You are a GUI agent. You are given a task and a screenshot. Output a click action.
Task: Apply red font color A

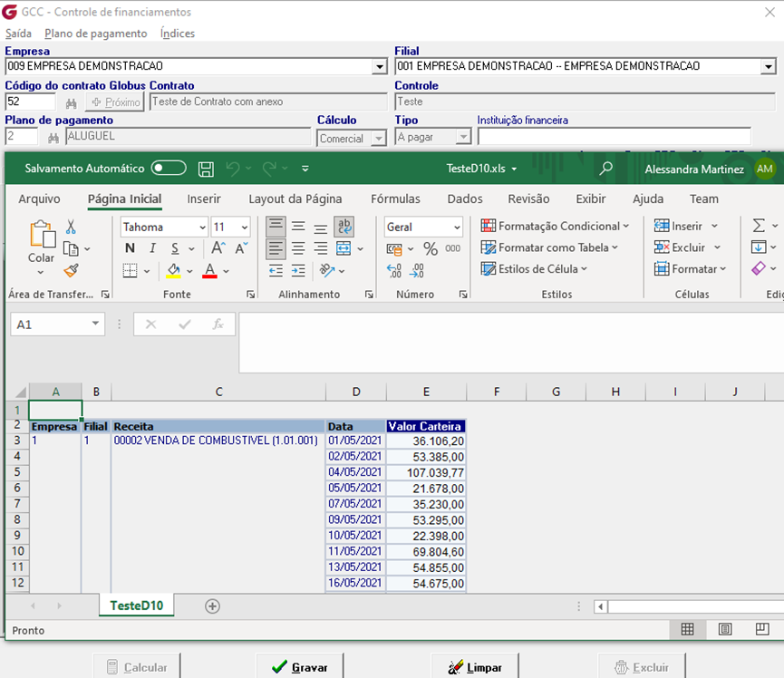[x=209, y=270]
